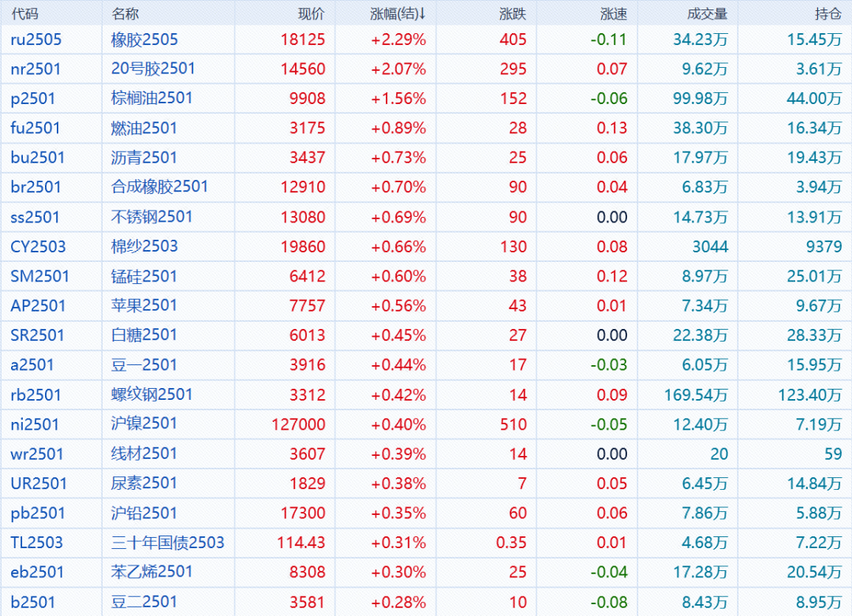The width and height of the screenshot is (852, 616).
Task: Sort by the 涨幅(结) column header
Action: click(x=398, y=13)
